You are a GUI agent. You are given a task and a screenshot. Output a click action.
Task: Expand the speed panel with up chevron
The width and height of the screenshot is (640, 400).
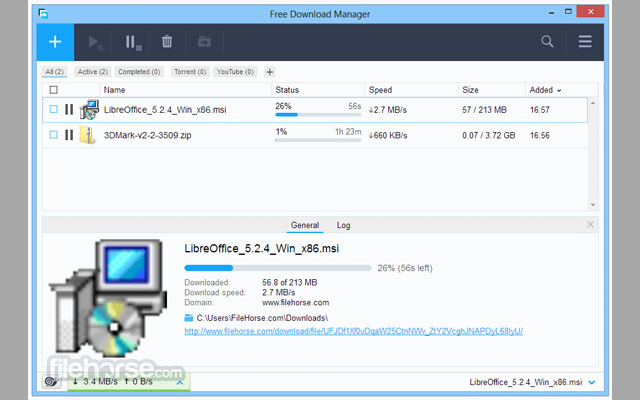click(x=180, y=382)
